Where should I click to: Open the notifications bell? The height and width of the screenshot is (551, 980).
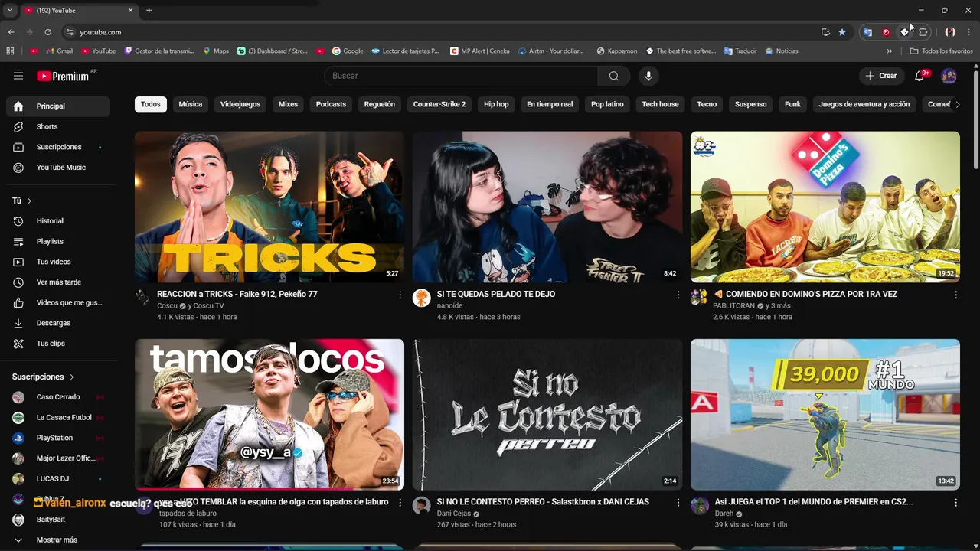pos(920,76)
